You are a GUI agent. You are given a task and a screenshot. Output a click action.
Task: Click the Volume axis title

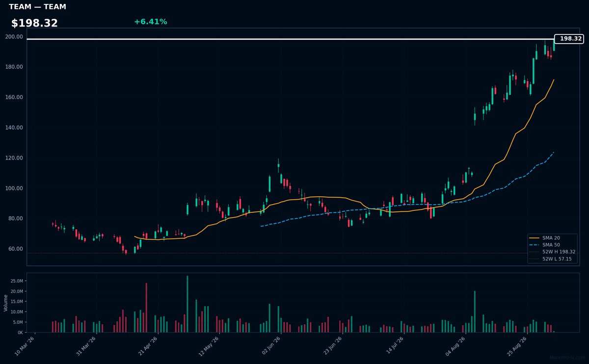(x=6, y=303)
